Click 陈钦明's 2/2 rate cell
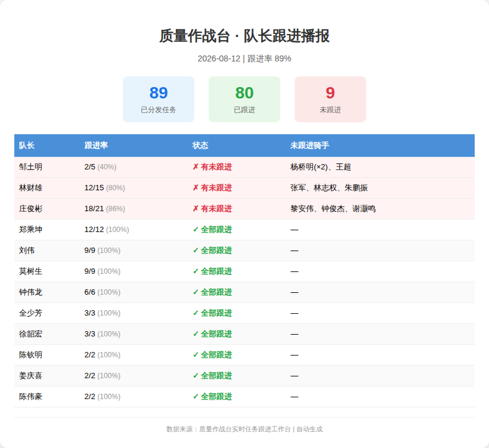Image resolution: width=489 pixels, height=448 pixels. (103, 355)
